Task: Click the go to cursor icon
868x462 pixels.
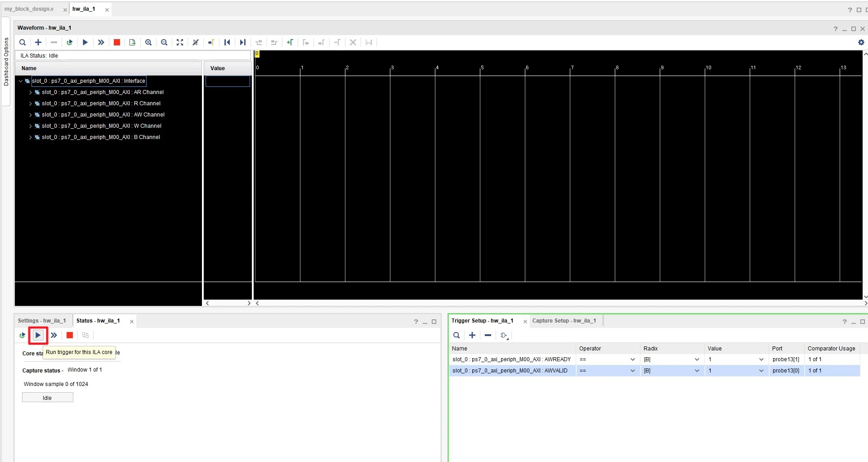Action: pos(211,42)
